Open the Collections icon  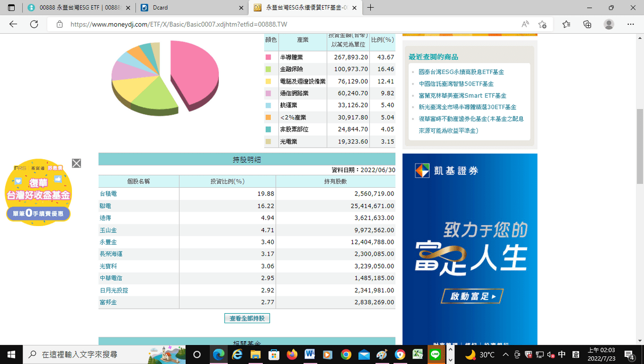[x=587, y=24]
